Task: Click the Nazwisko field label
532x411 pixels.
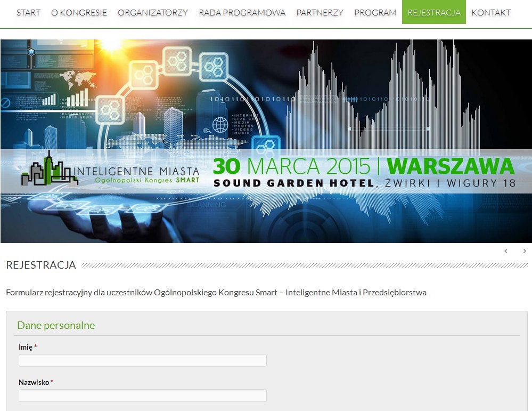Action: (x=34, y=382)
